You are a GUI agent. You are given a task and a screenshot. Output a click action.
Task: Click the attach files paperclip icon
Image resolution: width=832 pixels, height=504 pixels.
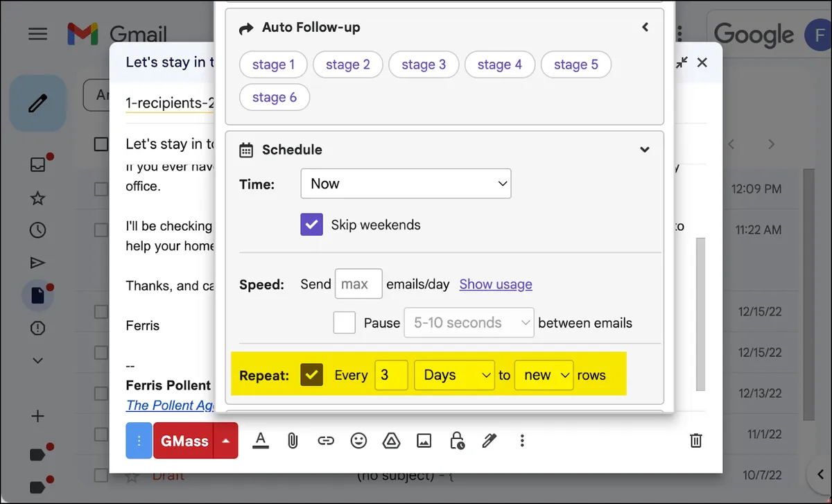pyautogui.click(x=293, y=440)
